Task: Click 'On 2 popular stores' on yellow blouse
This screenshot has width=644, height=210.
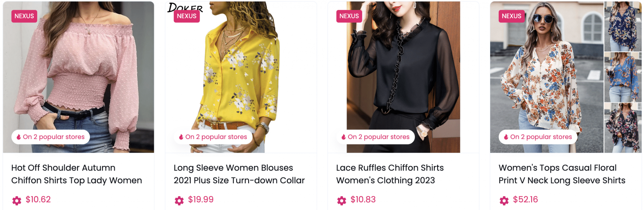Action: pyautogui.click(x=216, y=137)
